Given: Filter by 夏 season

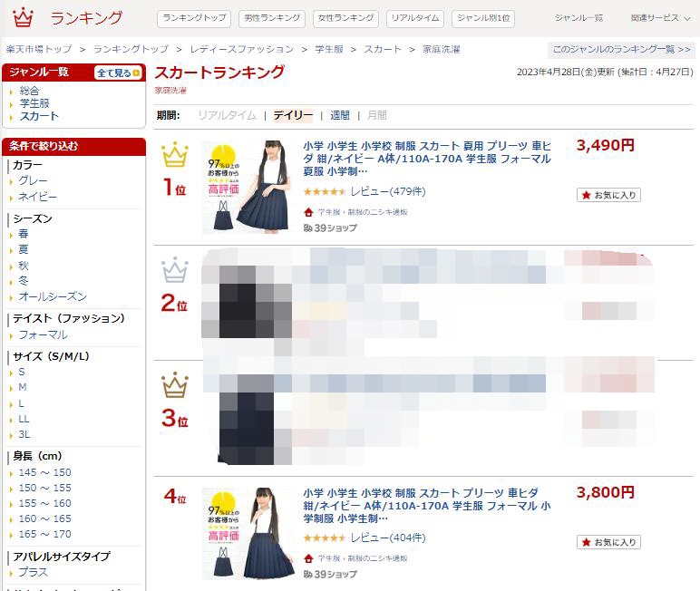Looking at the screenshot, I should [24, 249].
